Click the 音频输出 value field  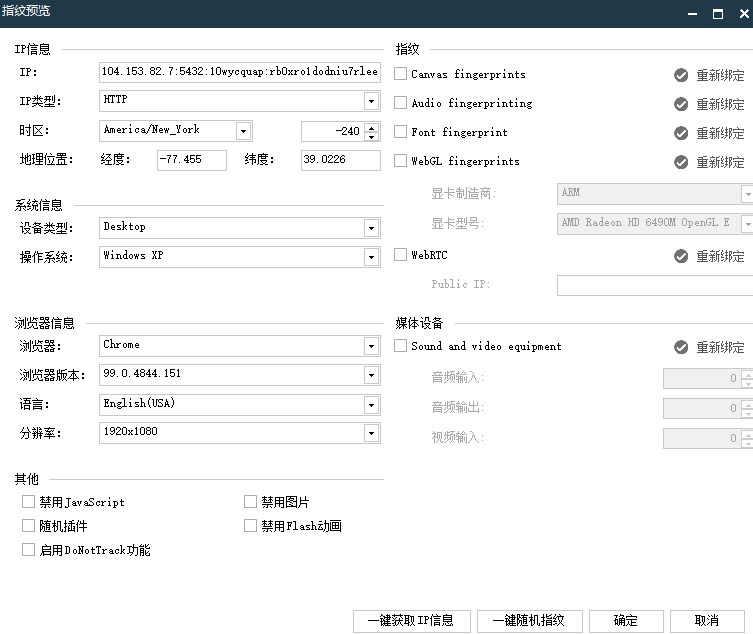702,408
